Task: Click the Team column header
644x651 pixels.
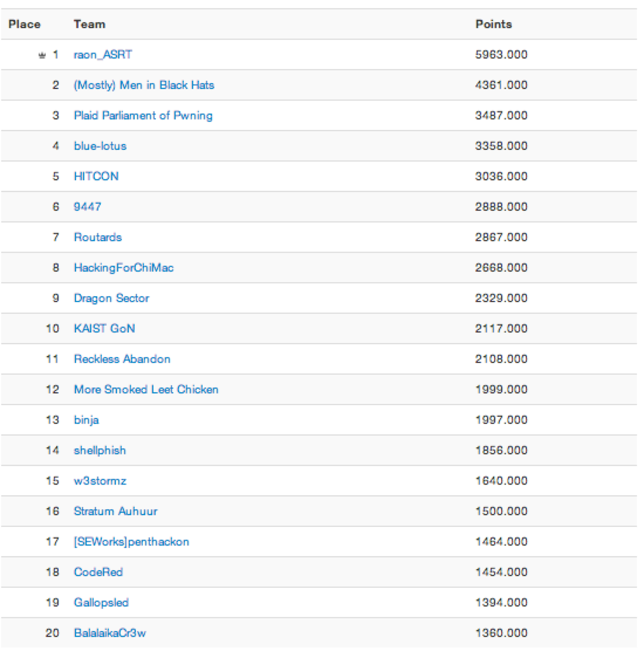Action: pos(90,24)
